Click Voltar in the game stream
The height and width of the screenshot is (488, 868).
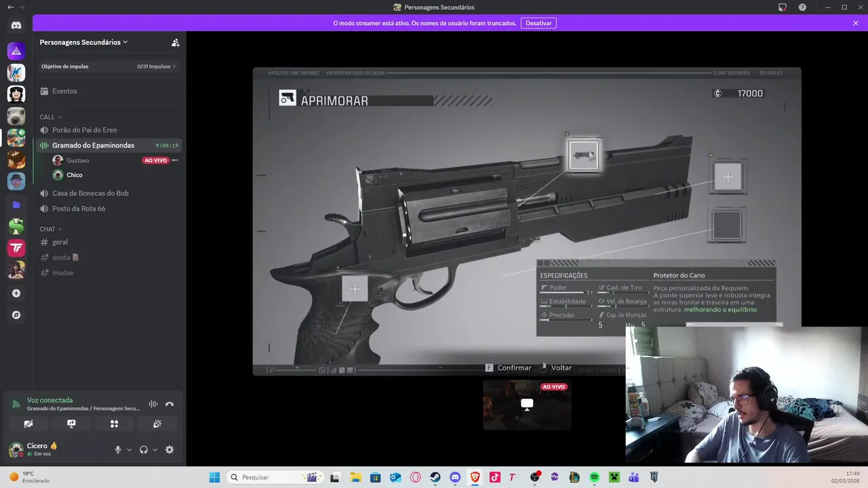(556, 367)
